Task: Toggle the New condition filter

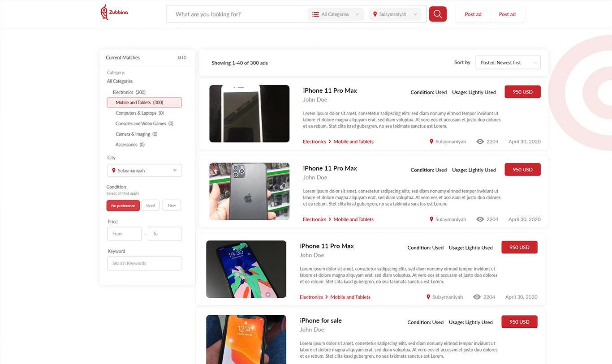Action: [x=172, y=206]
